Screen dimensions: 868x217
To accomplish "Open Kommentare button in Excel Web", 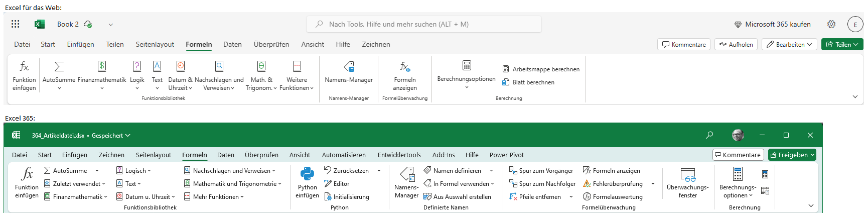I will [x=684, y=44].
